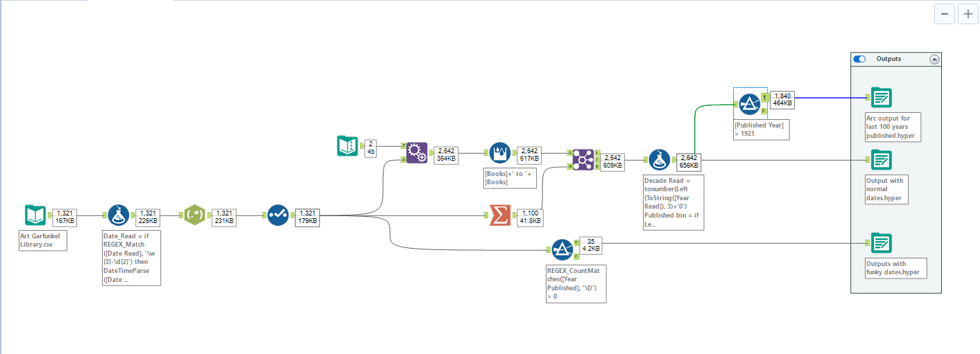The image size is (980, 354).
Task: Toggle the Outputs container enable switch
Action: click(860, 60)
